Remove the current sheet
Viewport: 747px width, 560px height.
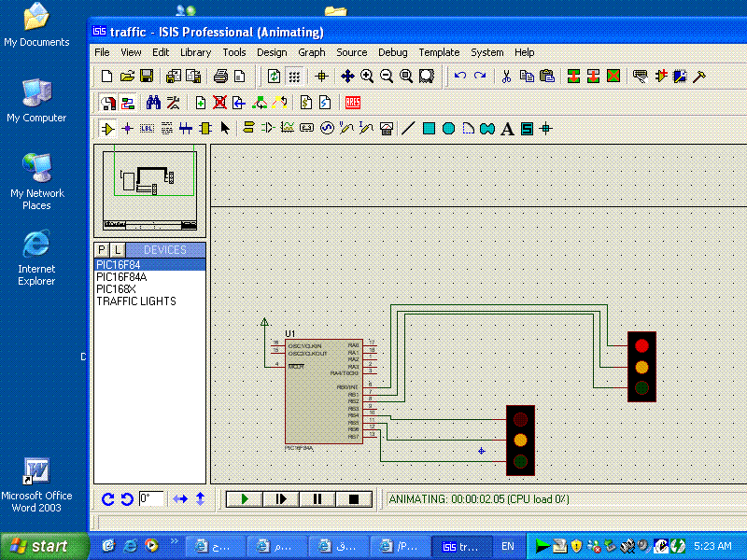[x=219, y=103]
